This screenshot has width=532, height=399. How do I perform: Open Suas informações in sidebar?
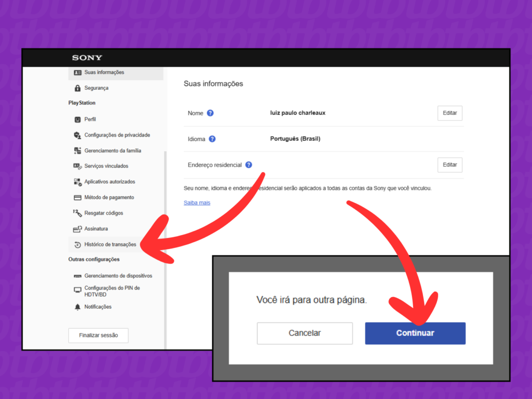point(116,73)
